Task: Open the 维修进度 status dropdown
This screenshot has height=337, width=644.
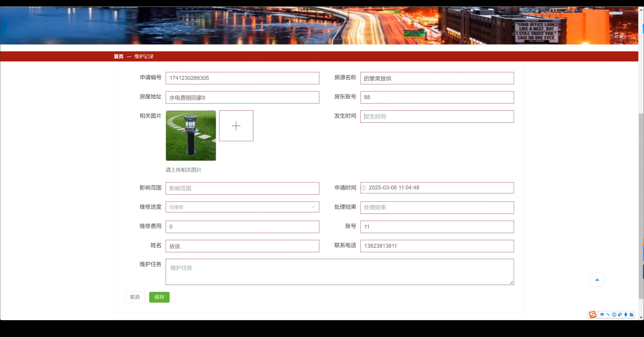Action: click(x=313, y=207)
